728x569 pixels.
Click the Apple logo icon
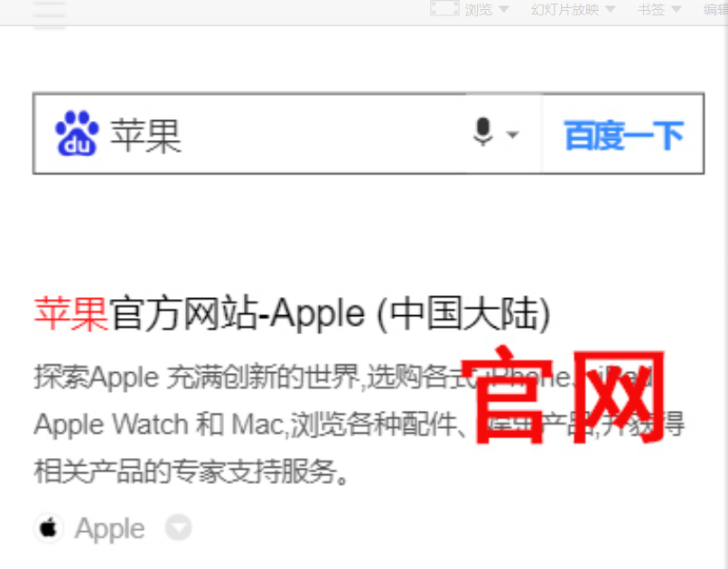(48, 528)
